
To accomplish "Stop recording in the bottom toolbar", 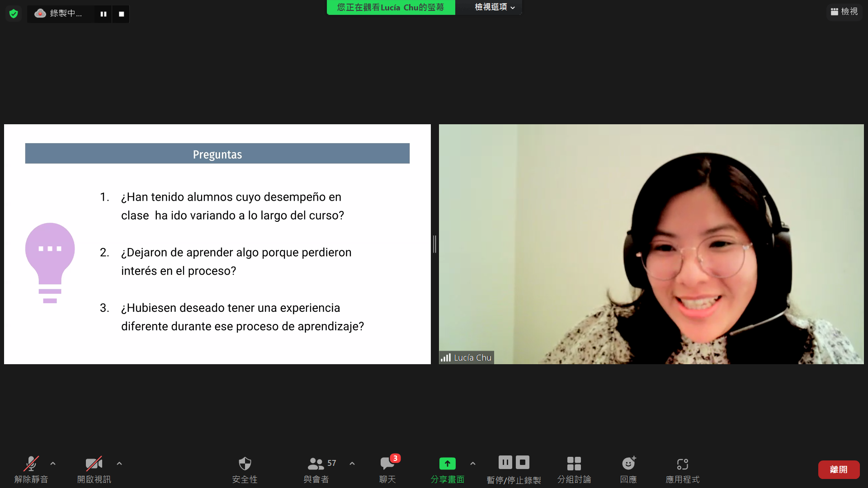I will coord(523,462).
